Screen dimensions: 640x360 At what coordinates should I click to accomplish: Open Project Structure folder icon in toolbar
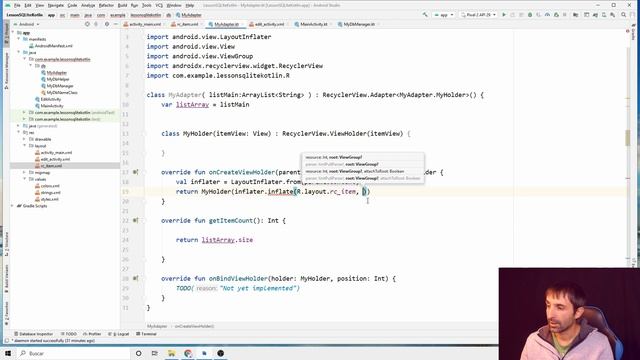click(576, 15)
